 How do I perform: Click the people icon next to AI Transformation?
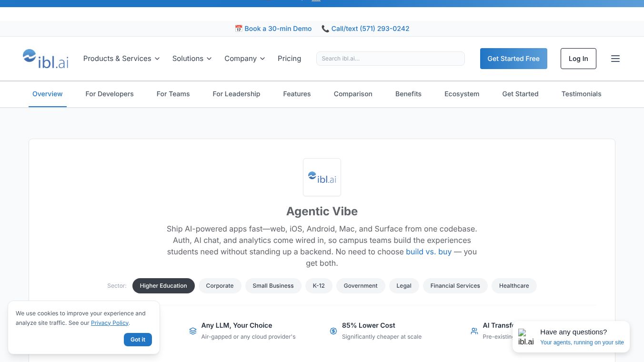pyautogui.click(x=474, y=331)
